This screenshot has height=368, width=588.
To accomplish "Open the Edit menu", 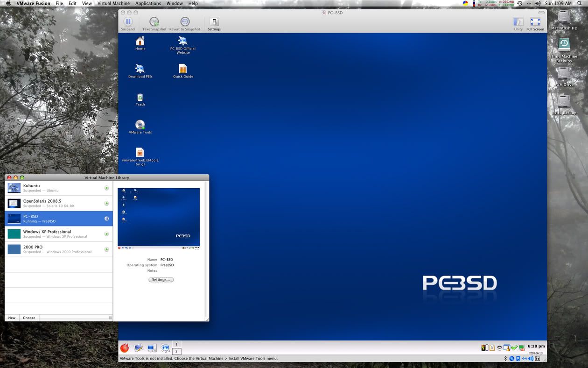I will tap(72, 3).
